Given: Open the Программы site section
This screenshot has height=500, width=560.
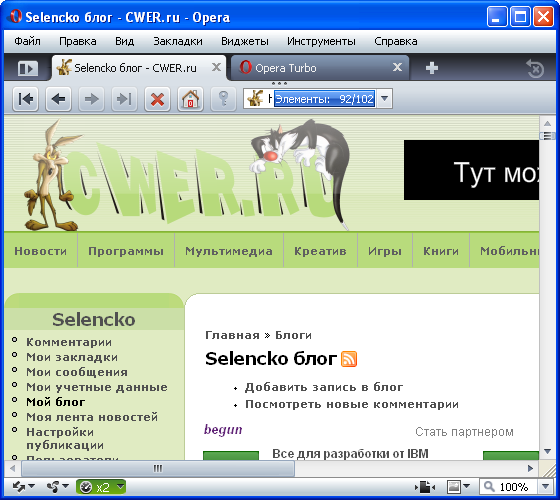Looking at the screenshot, I should (x=126, y=251).
